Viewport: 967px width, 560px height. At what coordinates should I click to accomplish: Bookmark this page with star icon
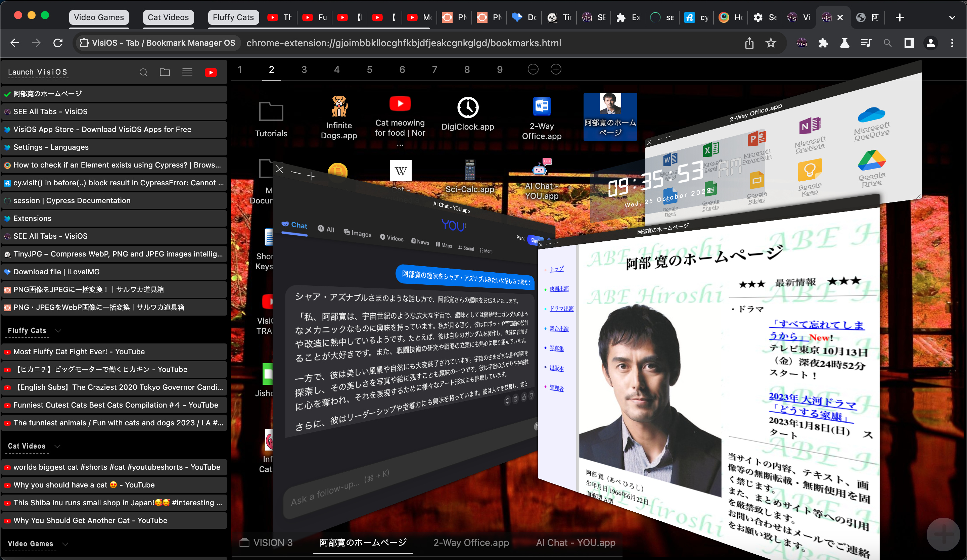pyautogui.click(x=771, y=43)
